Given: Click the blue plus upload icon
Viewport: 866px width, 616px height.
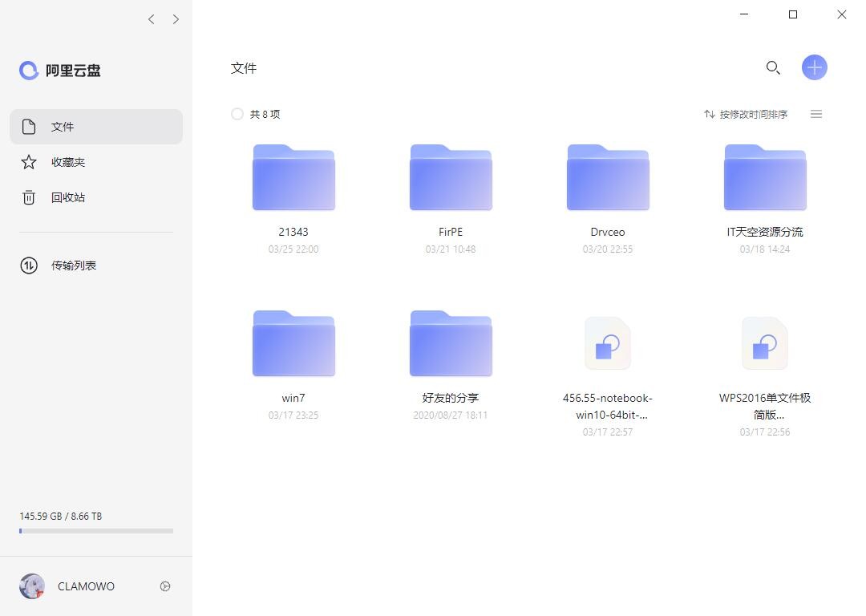Looking at the screenshot, I should click(815, 67).
